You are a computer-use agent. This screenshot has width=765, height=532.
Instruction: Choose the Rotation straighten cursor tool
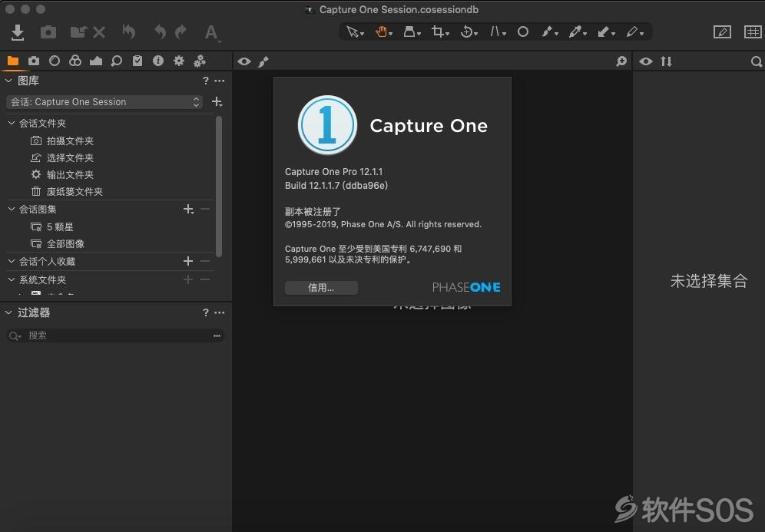(469, 32)
